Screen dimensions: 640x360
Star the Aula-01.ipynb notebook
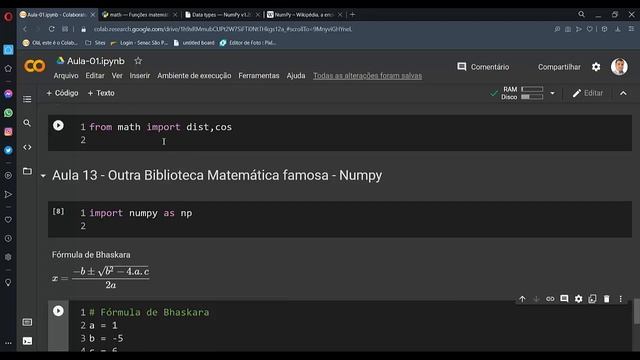138,61
